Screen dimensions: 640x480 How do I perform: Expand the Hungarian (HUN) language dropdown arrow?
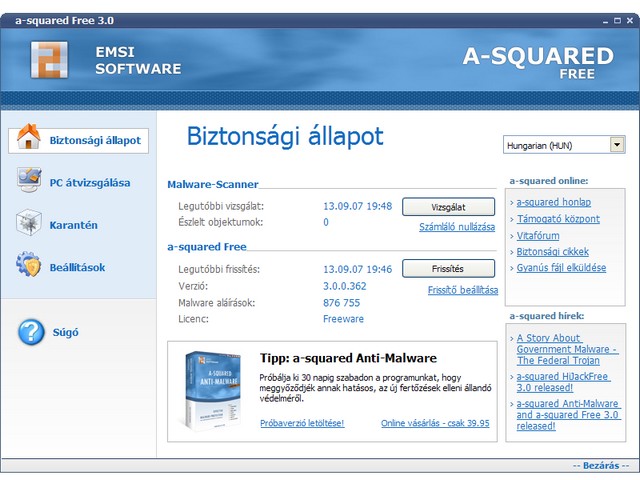point(617,145)
